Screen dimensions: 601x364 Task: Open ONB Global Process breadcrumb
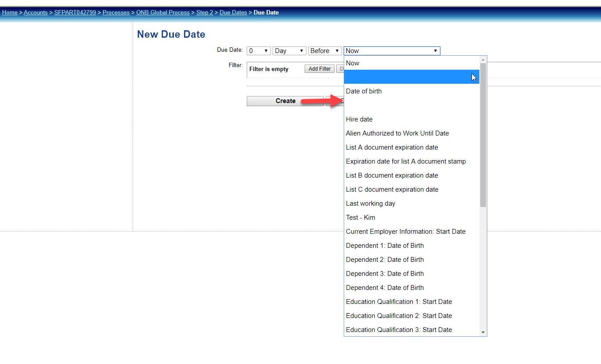163,12
